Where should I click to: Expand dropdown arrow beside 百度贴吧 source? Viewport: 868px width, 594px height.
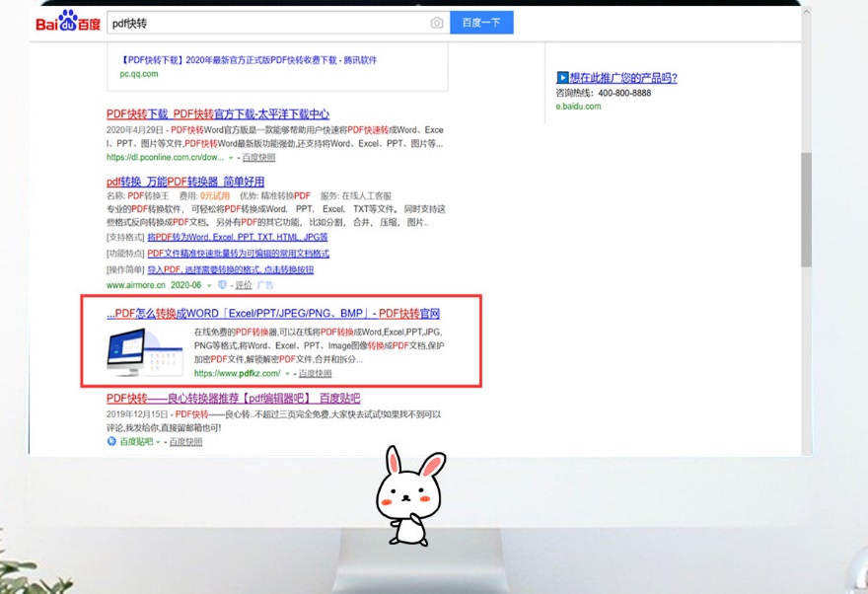(x=158, y=442)
